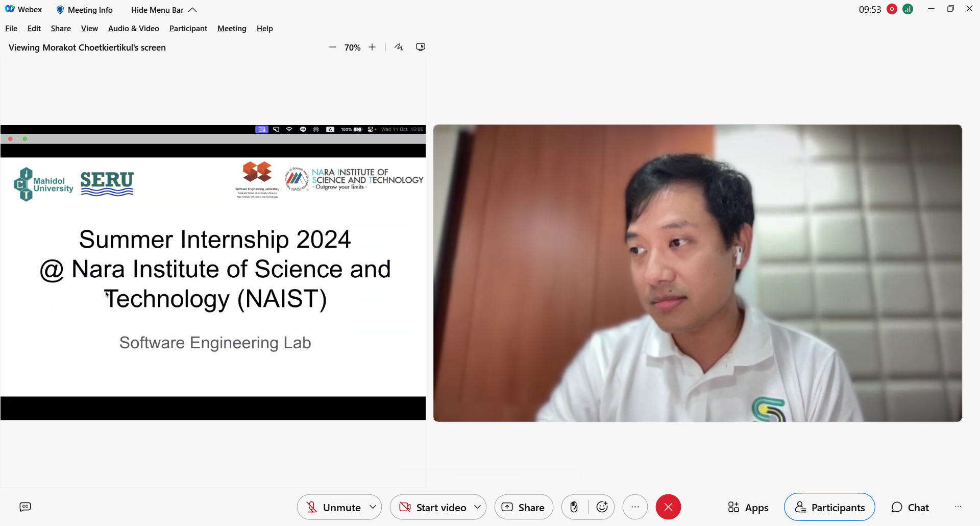Open the Chat panel
The width and height of the screenshot is (980, 526).
point(910,507)
